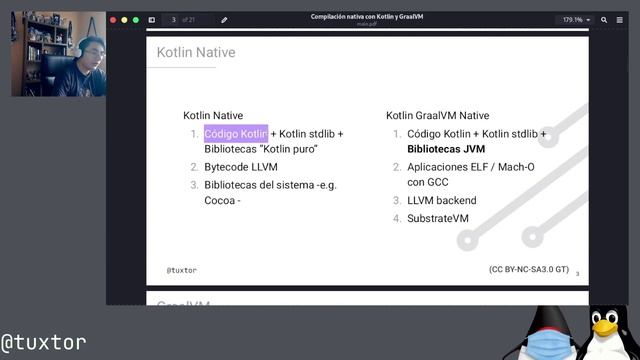Click the window title "Compilación nativa con Kotlin y GraalVM"
This screenshot has height=360, width=640.
367,17
